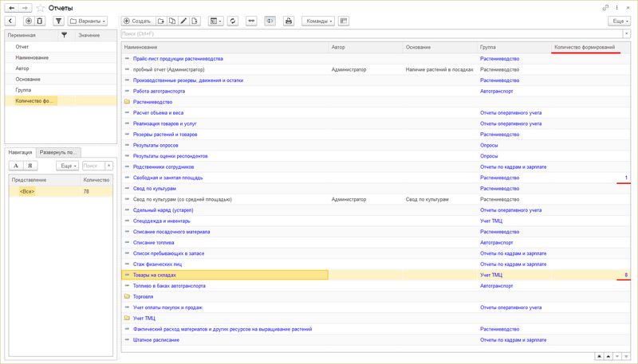Click the Создать button
Image resolution: width=638 pixels, height=364 pixels.
click(138, 22)
